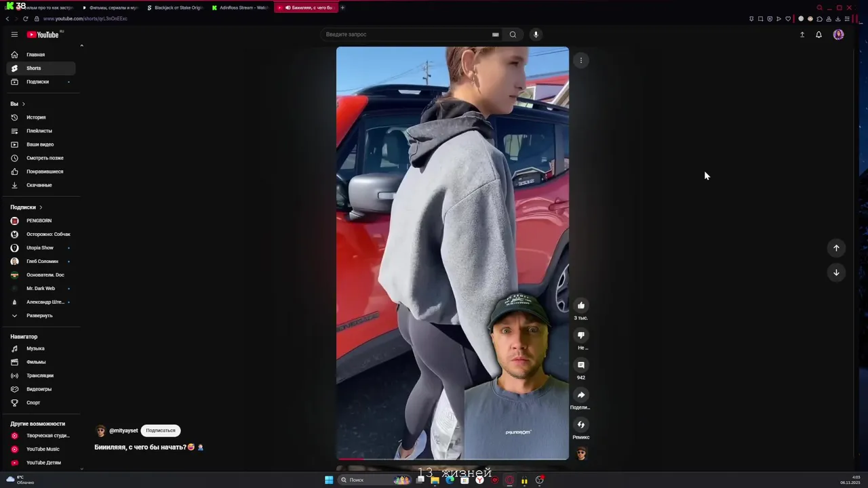Open Shorts three-dot more menu
868x488 pixels.
[581, 60]
